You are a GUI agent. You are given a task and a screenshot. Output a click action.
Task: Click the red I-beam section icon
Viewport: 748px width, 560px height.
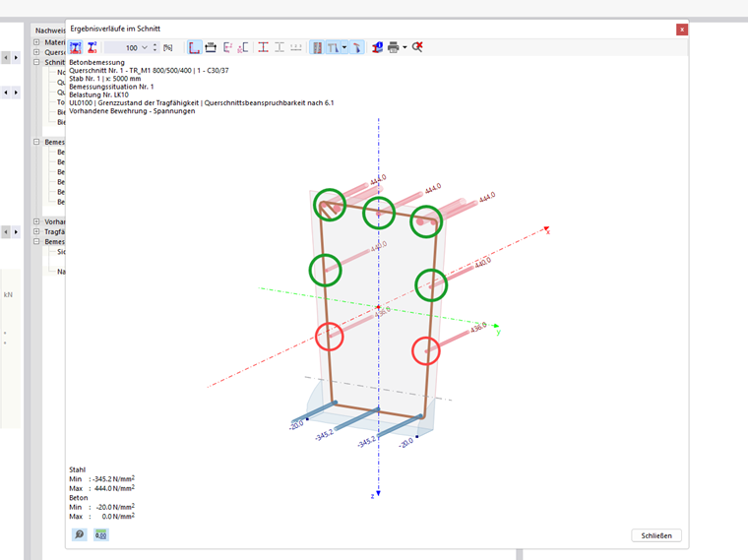click(263, 47)
